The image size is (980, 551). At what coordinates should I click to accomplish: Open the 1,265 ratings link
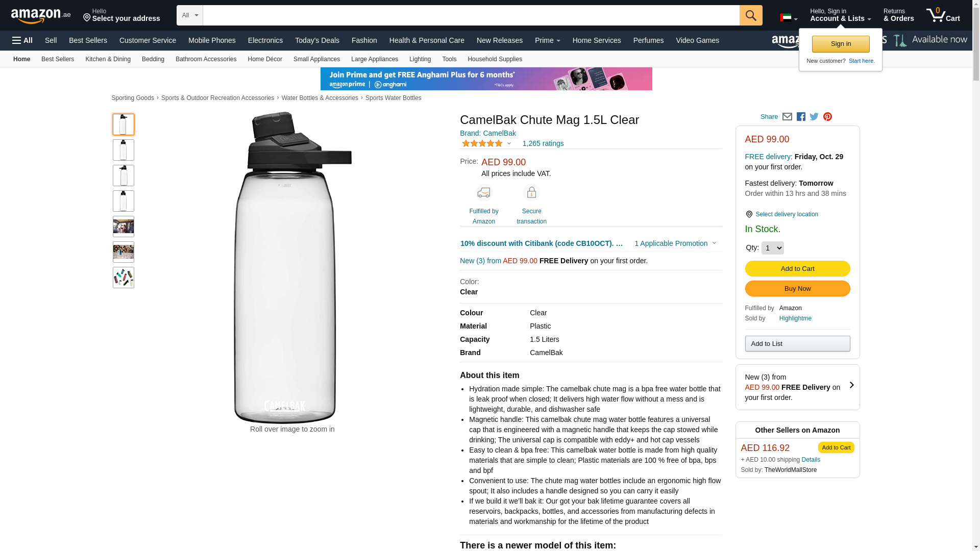coord(543,143)
